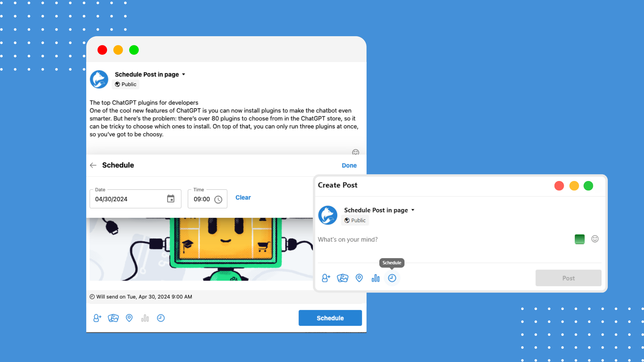Screen dimensions: 644x362
Task: Open Public audience selector in Create Post window
Action: 355,220
